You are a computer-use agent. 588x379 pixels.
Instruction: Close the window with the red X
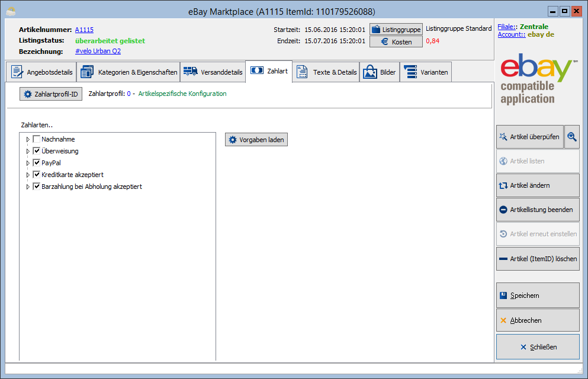point(576,11)
